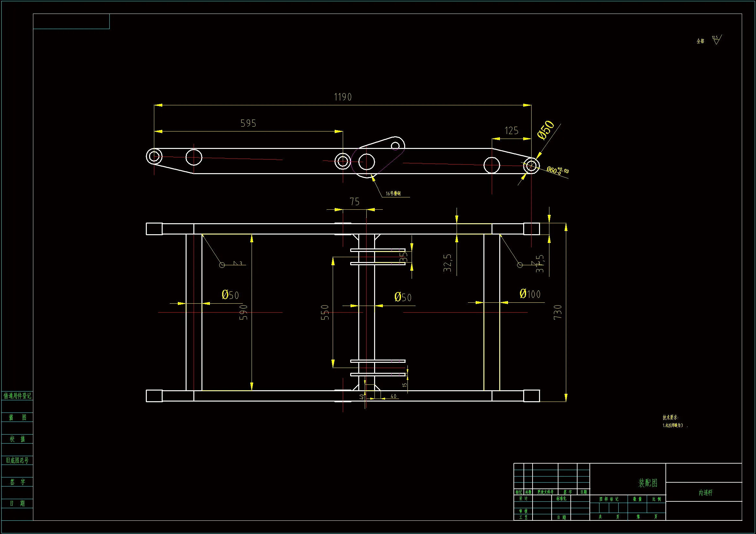Click the small lug hole circle in side view

click(395, 145)
